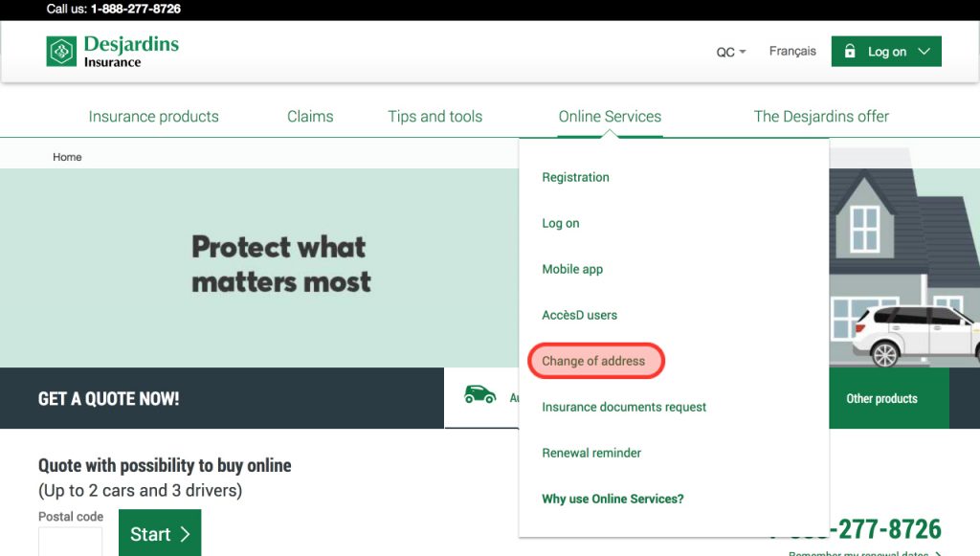
Task: Open AccèsD users entry
Action: pyautogui.click(x=579, y=315)
